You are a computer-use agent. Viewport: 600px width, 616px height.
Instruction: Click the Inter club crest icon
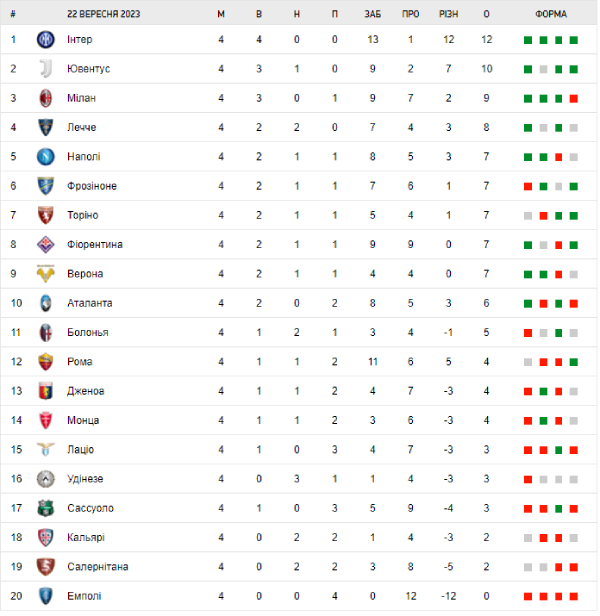point(45,40)
